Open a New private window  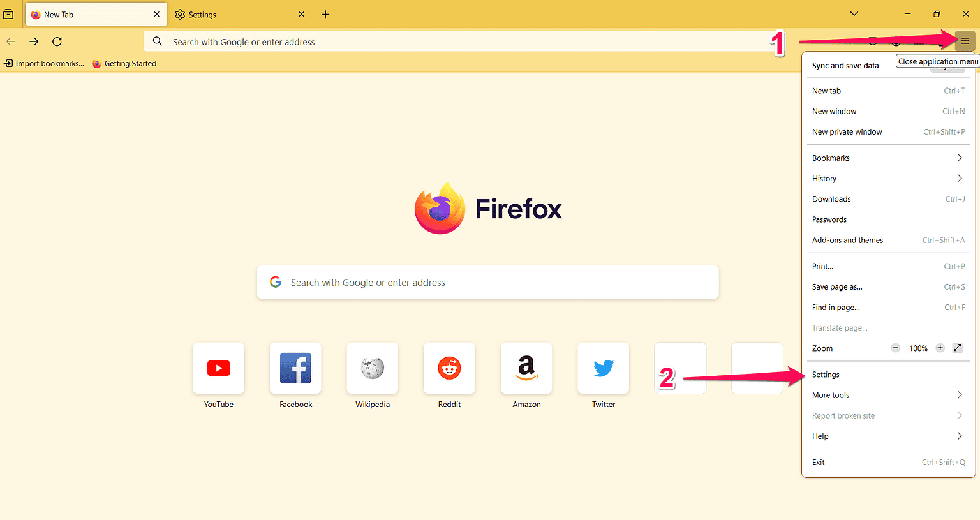pos(888,132)
